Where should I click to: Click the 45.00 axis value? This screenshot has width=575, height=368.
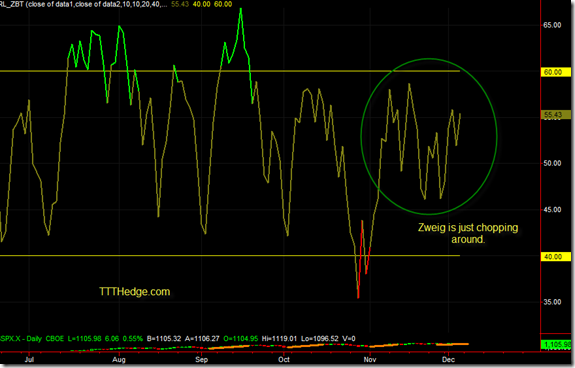[x=552, y=210]
